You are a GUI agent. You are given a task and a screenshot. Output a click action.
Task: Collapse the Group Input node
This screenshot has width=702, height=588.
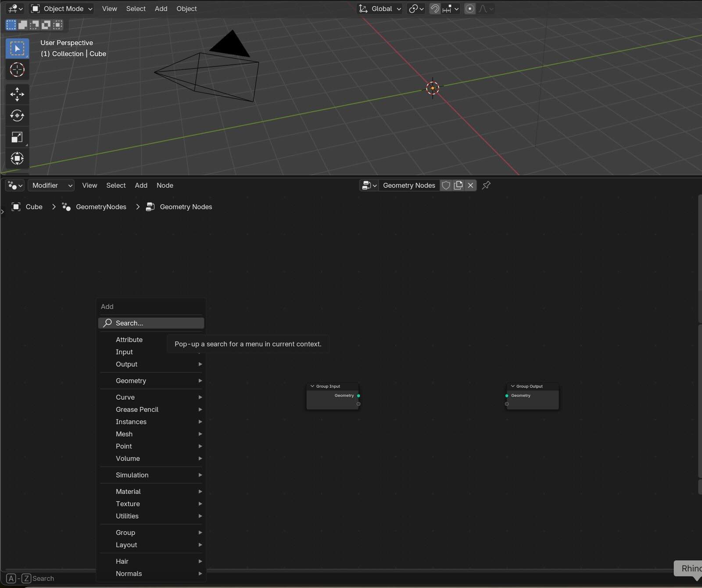[312, 386]
